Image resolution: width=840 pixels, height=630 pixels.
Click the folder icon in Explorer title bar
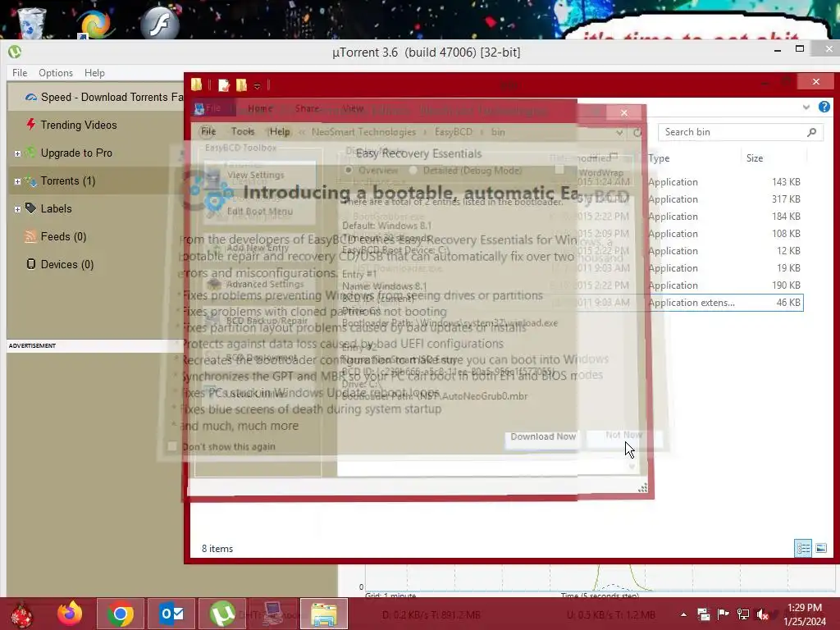(197, 84)
